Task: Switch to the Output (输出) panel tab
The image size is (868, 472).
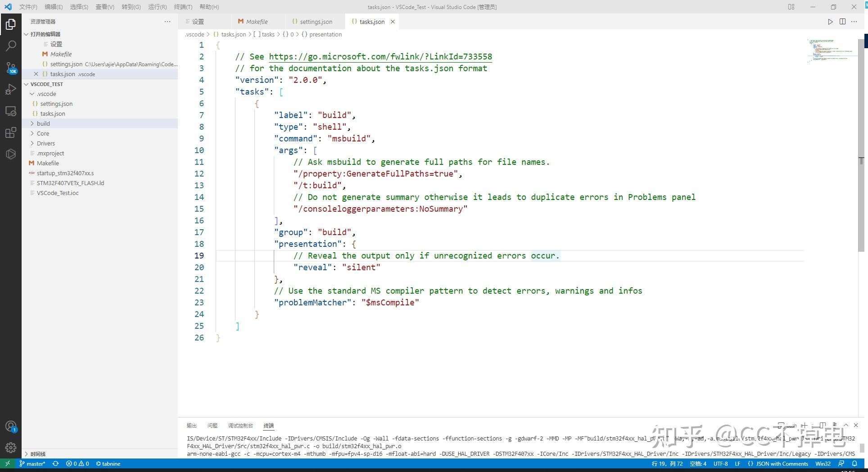Action: point(192,426)
